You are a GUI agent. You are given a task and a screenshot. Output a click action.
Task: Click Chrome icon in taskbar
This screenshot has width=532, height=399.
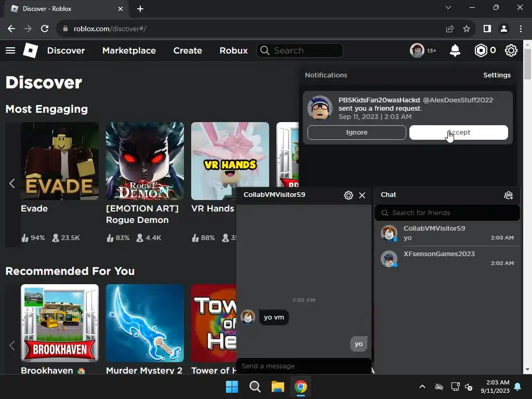pyautogui.click(x=301, y=387)
